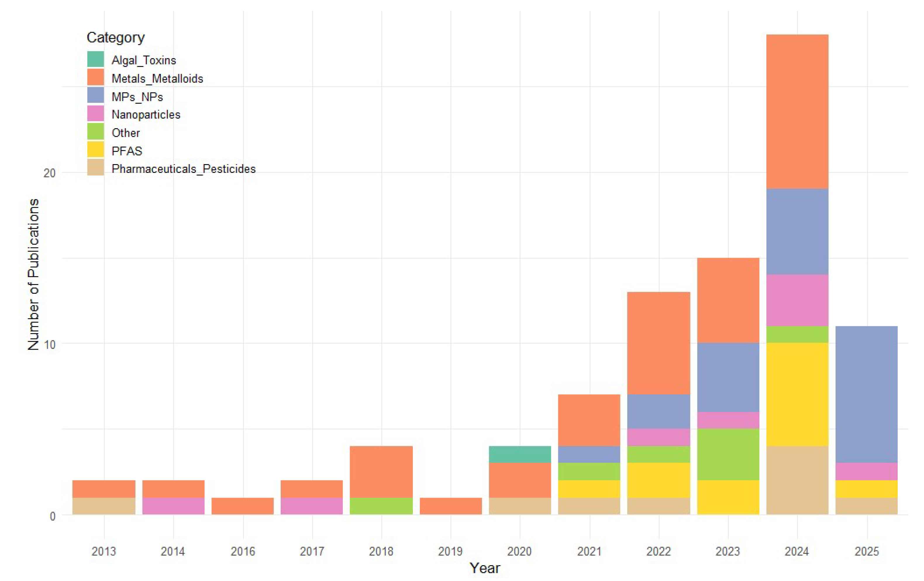Click the Pharmaceuticals_Pesticides legend color swatch

(x=95, y=168)
